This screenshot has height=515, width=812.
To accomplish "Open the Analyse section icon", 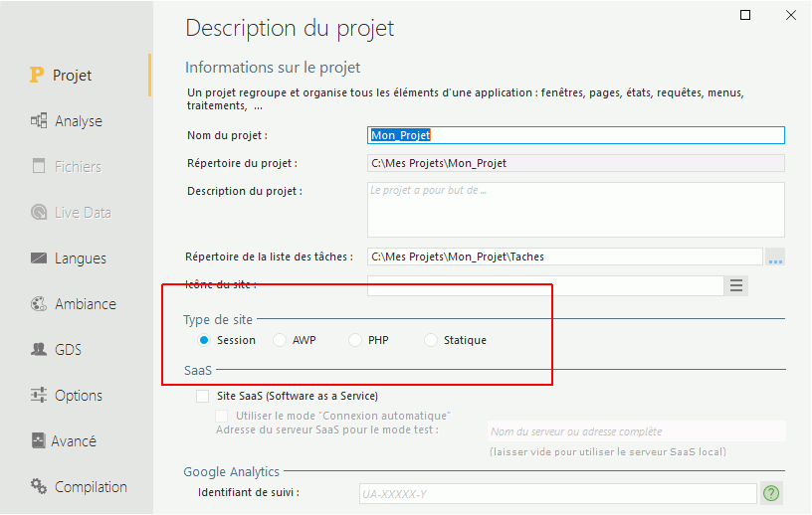I will click(39, 120).
